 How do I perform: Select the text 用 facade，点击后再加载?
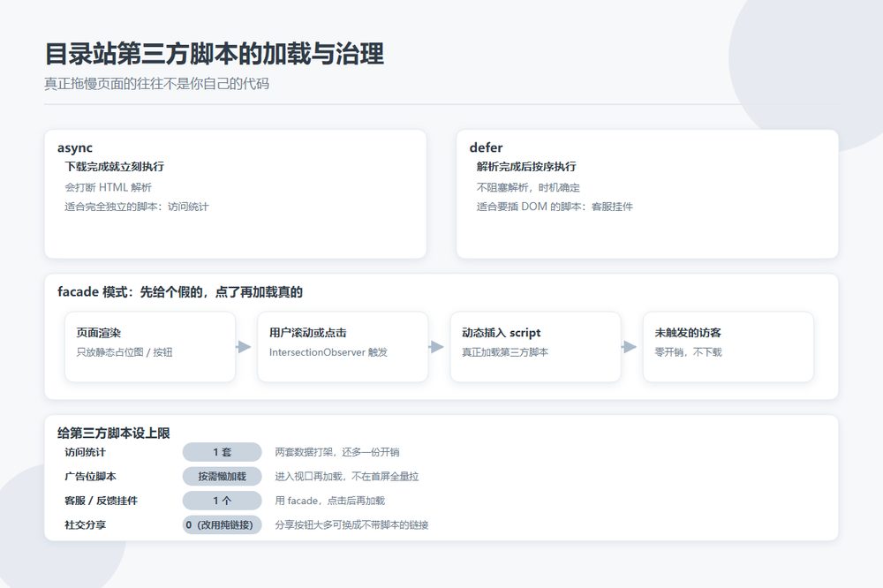tap(330, 501)
